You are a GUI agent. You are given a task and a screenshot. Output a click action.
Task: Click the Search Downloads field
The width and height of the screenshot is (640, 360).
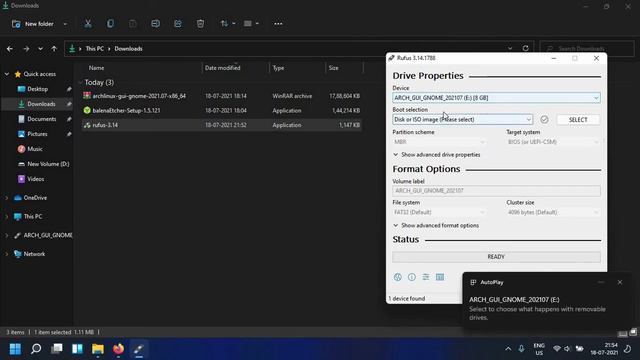[587, 48]
